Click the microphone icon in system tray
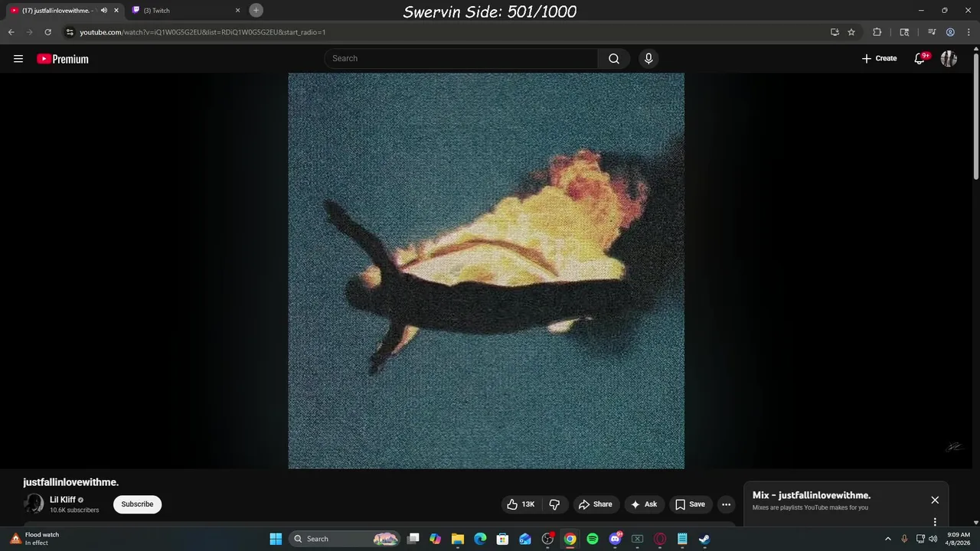The width and height of the screenshot is (980, 551). coord(904,539)
